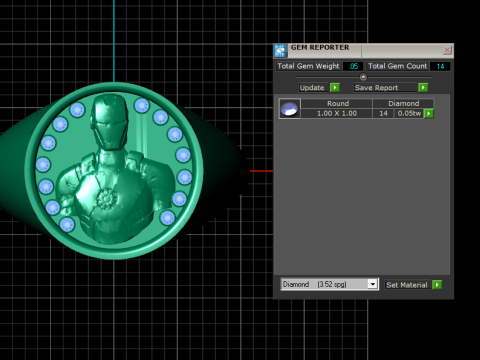Select the '0.05tw' weight cell
Screen dimensions: 480x360
[409, 113]
